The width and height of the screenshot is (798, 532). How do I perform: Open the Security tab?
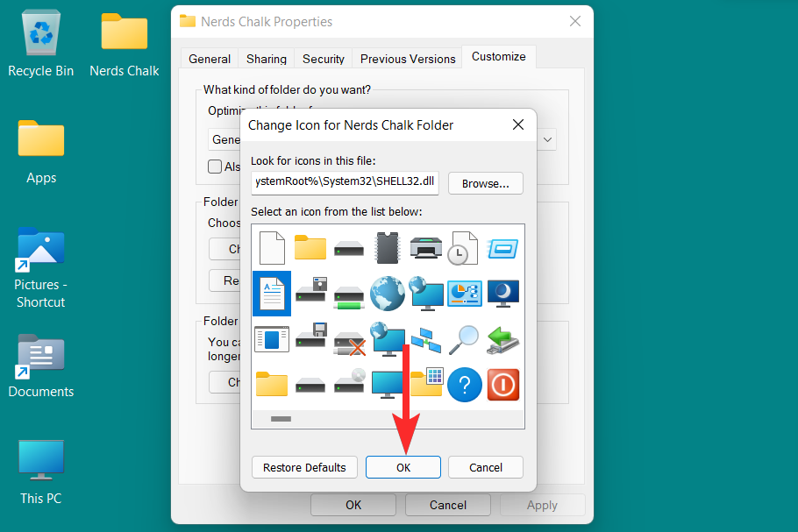[x=324, y=59]
